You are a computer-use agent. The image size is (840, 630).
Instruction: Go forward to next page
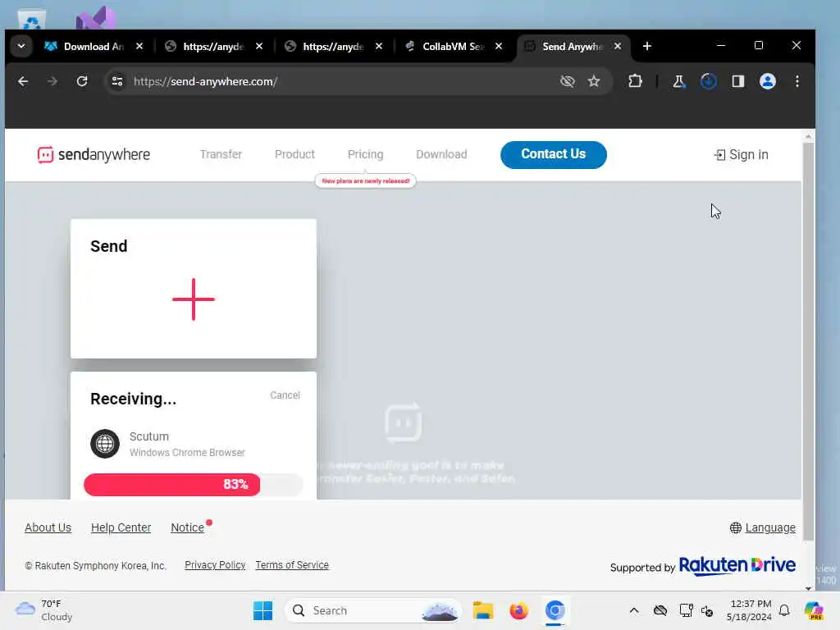coord(52,81)
